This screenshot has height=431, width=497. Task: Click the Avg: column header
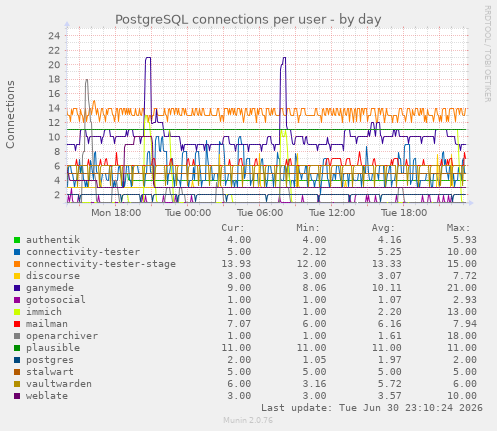[383, 228]
